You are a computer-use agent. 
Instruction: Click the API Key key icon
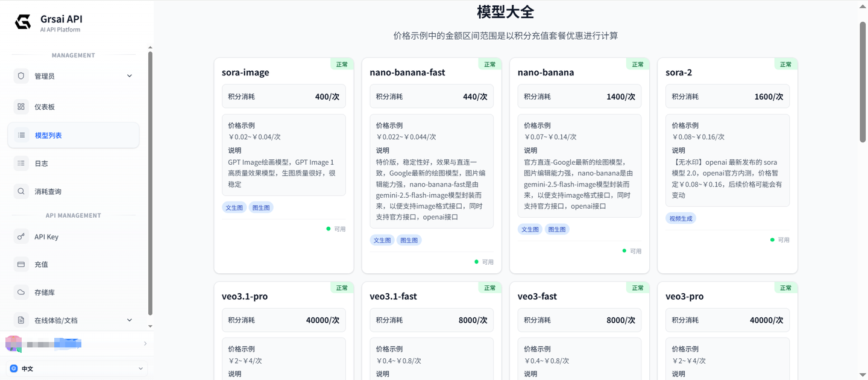tap(21, 236)
